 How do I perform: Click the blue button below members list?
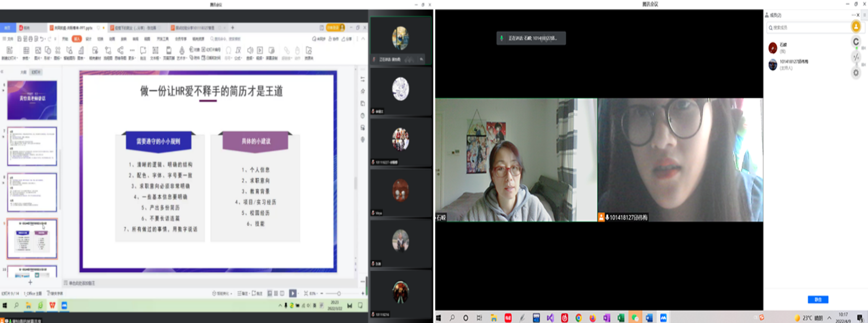point(818,299)
